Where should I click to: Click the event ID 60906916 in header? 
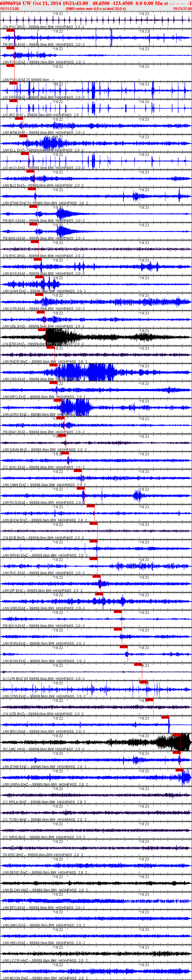(11, 3)
